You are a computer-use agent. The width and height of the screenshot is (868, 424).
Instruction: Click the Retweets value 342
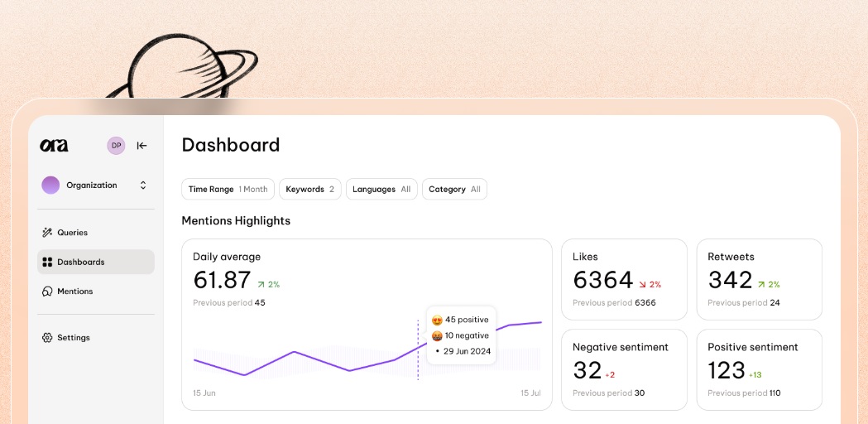click(730, 280)
